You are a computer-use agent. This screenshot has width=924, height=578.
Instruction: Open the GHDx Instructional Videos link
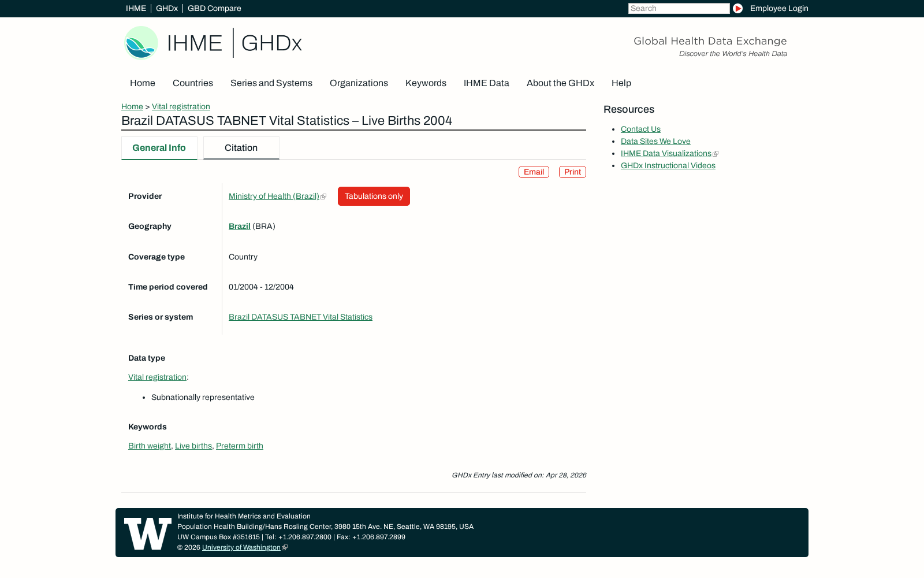tap(668, 165)
